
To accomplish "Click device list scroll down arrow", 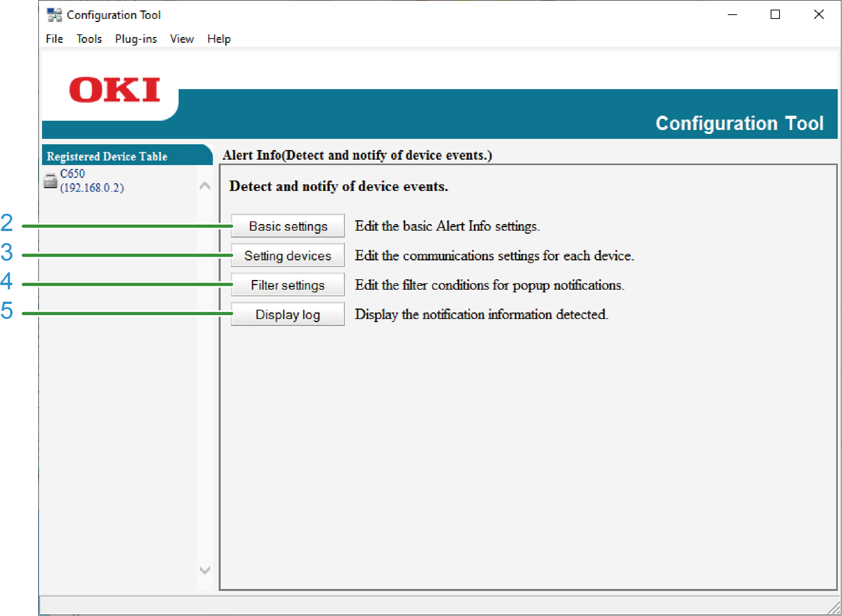I will tap(205, 570).
